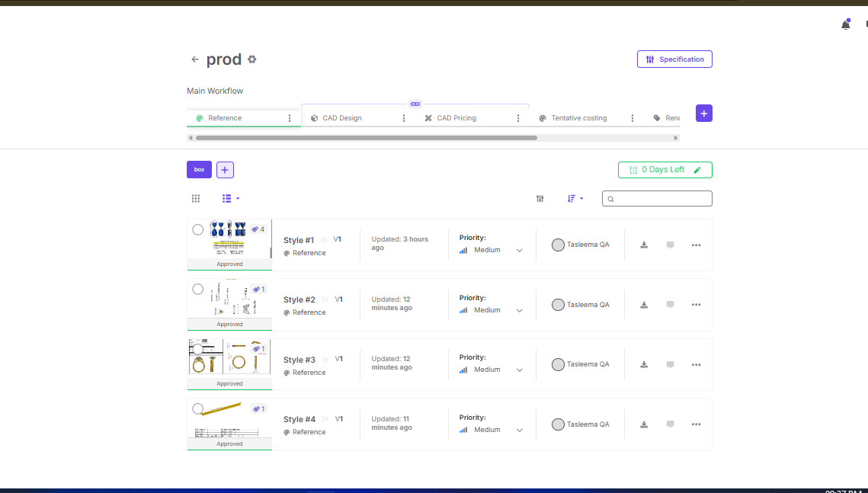The image size is (868, 493).
Task: Switch to grid view layout
Action: click(196, 199)
